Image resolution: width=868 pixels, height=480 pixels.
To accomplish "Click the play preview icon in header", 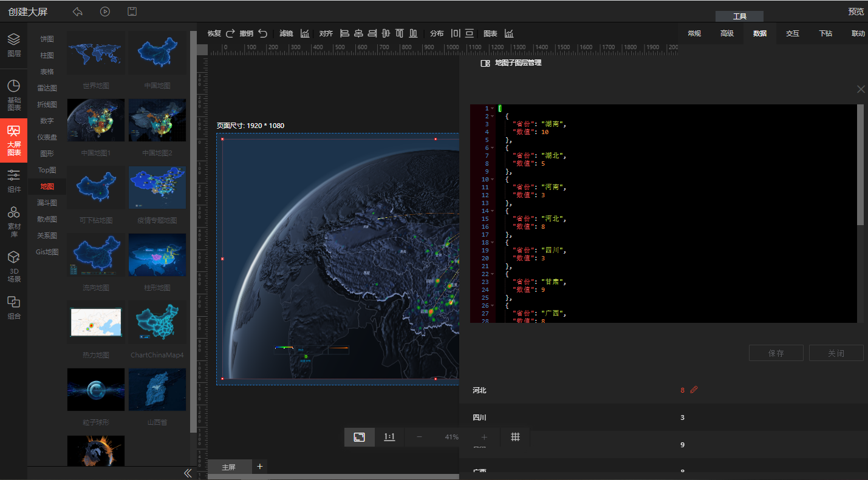I will coord(105,12).
